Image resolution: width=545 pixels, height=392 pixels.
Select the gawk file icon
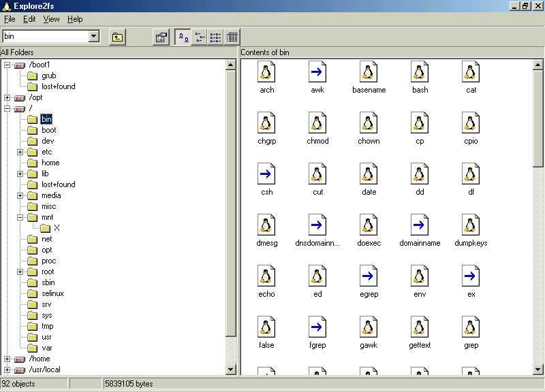point(369,327)
